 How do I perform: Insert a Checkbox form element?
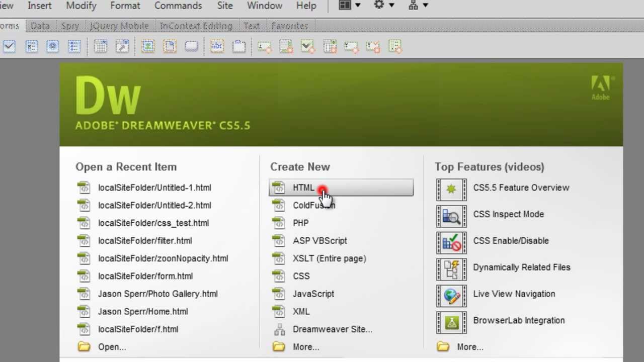[x=10, y=47]
